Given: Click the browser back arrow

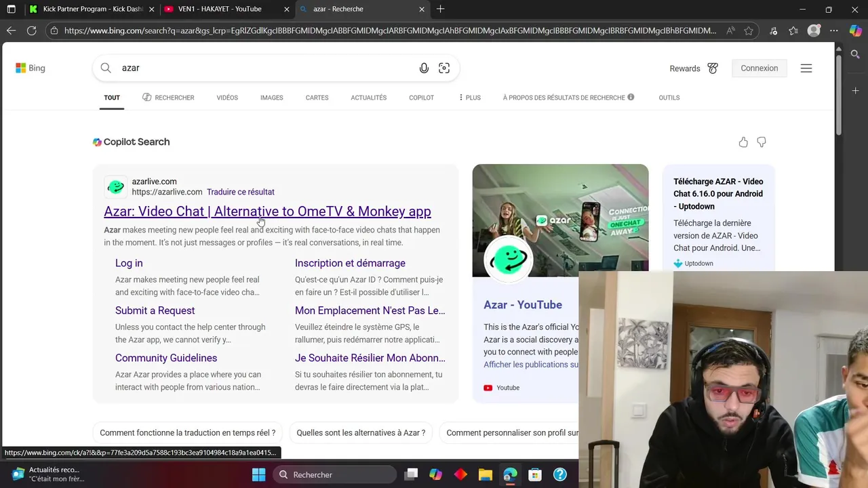Looking at the screenshot, I should [11, 30].
